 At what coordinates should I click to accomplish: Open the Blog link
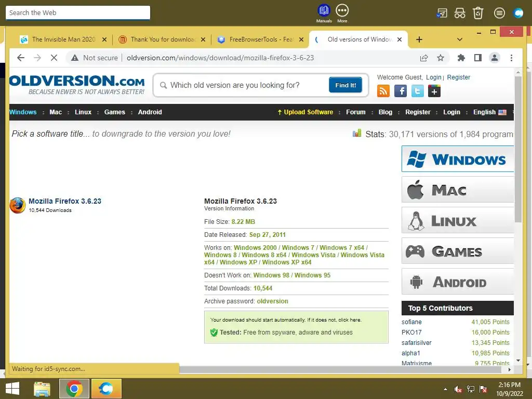(385, 112)
